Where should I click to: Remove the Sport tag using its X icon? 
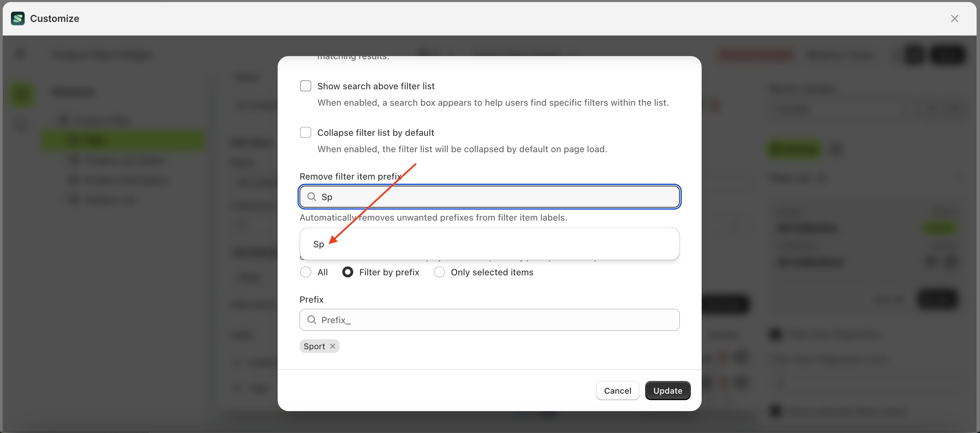click(x=333, y=346)
